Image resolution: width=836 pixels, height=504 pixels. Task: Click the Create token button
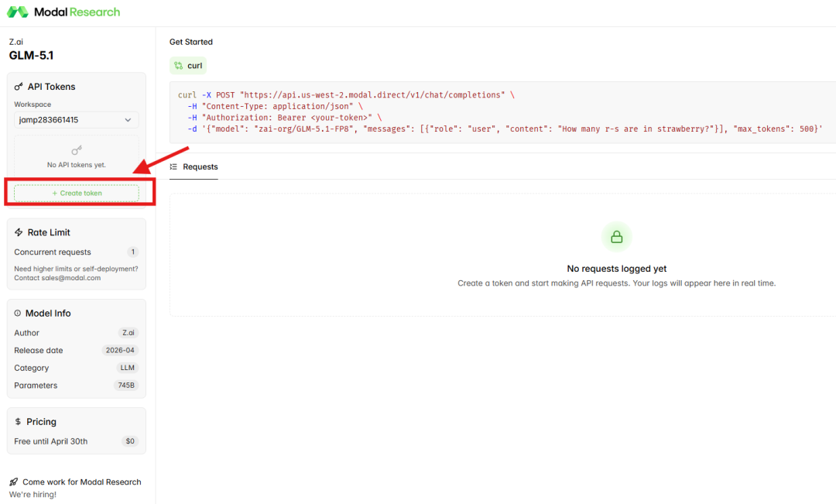click(76, 193)
